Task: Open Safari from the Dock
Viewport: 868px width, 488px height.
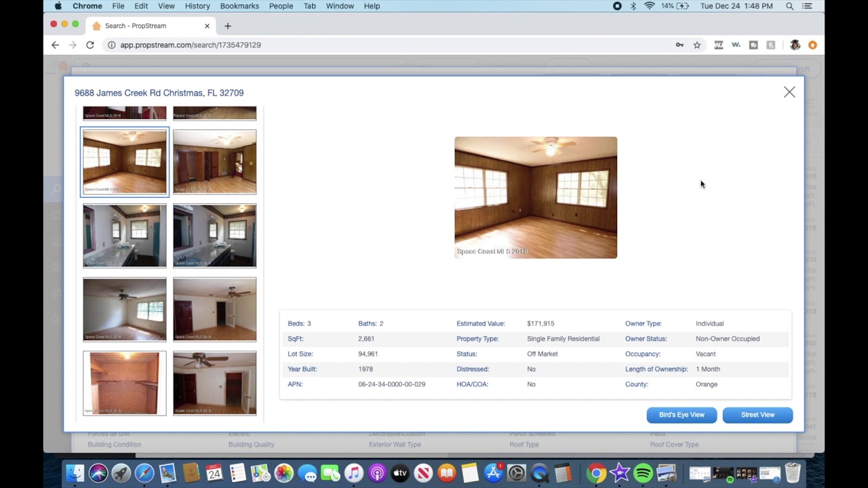Action: [144, 472]
